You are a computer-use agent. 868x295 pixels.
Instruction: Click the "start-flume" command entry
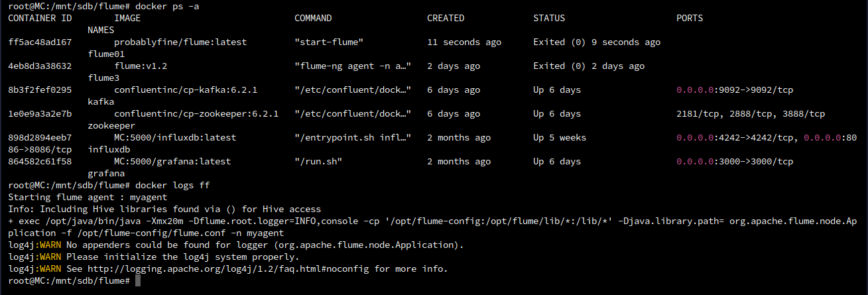329,42
